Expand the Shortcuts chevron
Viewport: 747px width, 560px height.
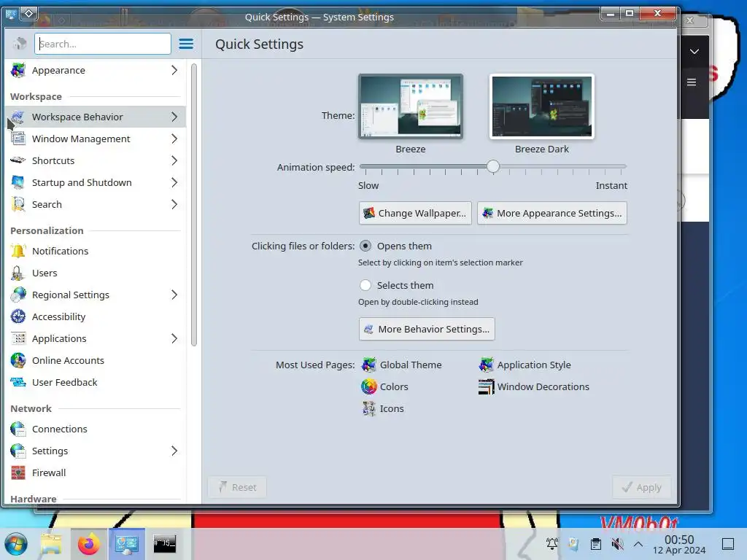174,160
